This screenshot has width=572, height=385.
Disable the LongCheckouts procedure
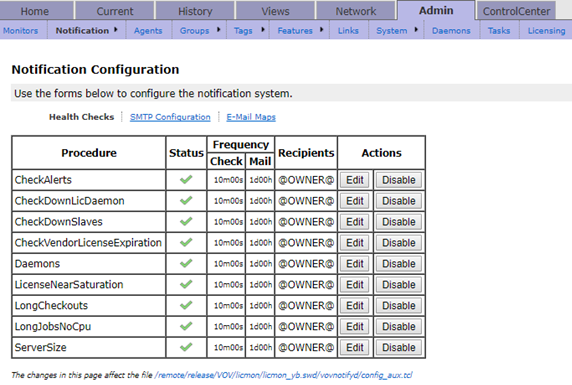coord(399,305)
